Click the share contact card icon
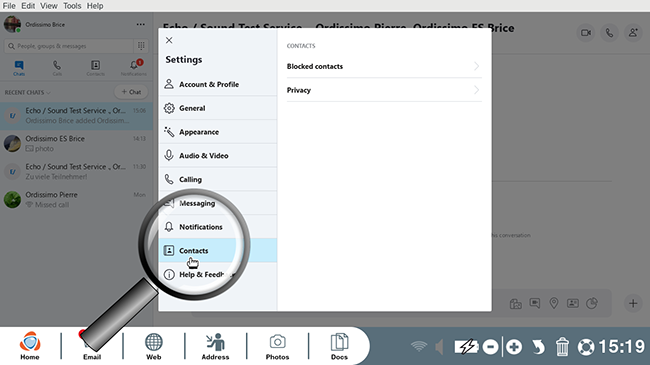The image size is (650, 365). 572,304
